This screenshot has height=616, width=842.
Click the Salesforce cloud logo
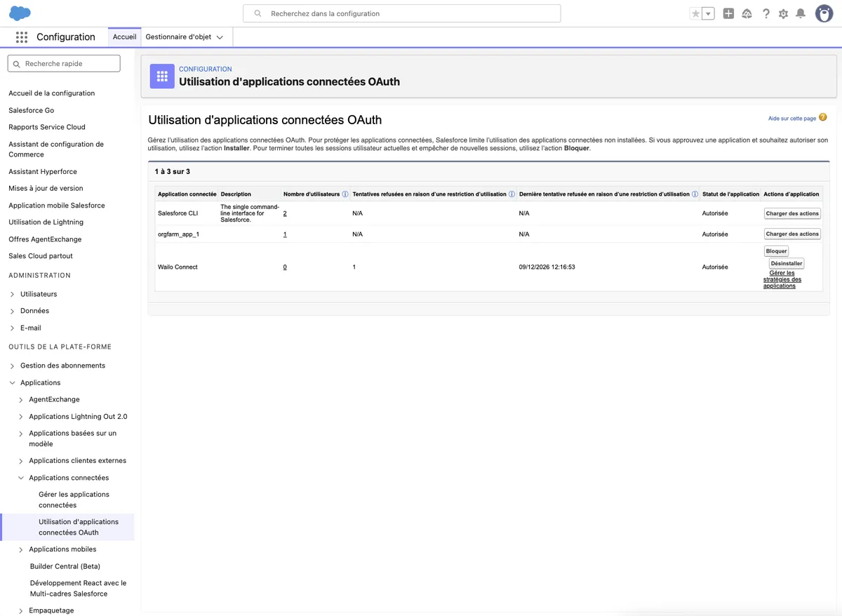coord(20,13)
